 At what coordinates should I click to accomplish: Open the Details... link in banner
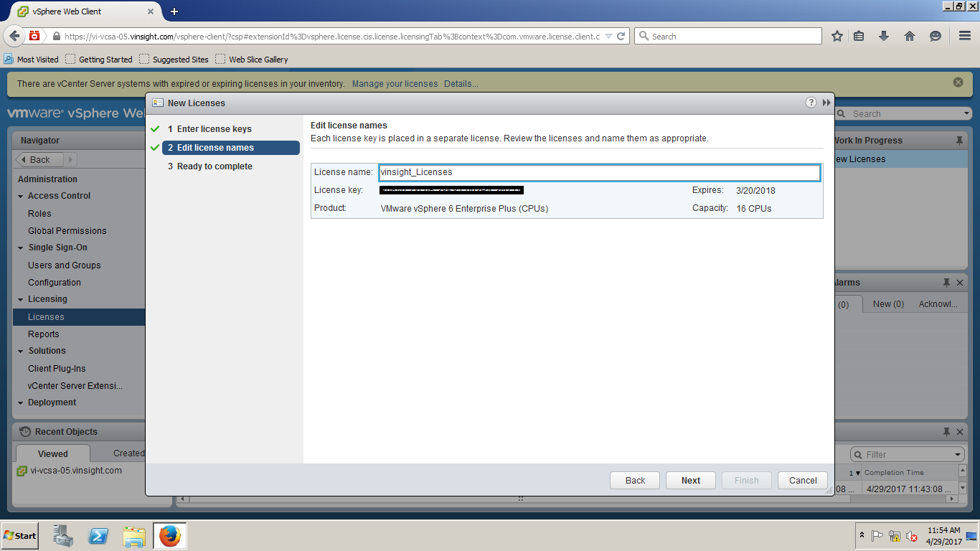[x=461, y=84]
